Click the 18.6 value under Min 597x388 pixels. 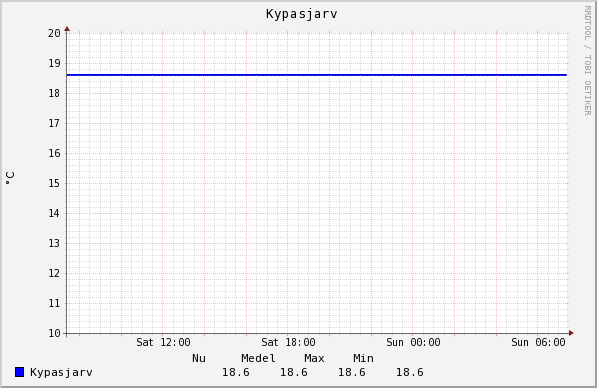(410, 372)
